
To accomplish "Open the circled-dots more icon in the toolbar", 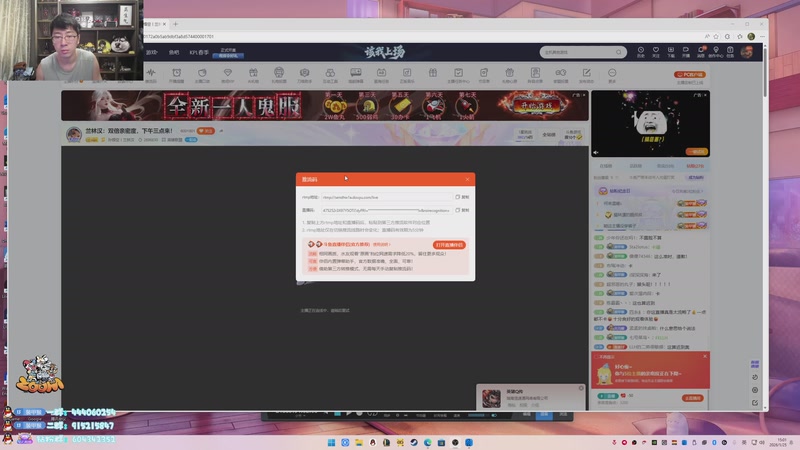I will pos(612,72).
